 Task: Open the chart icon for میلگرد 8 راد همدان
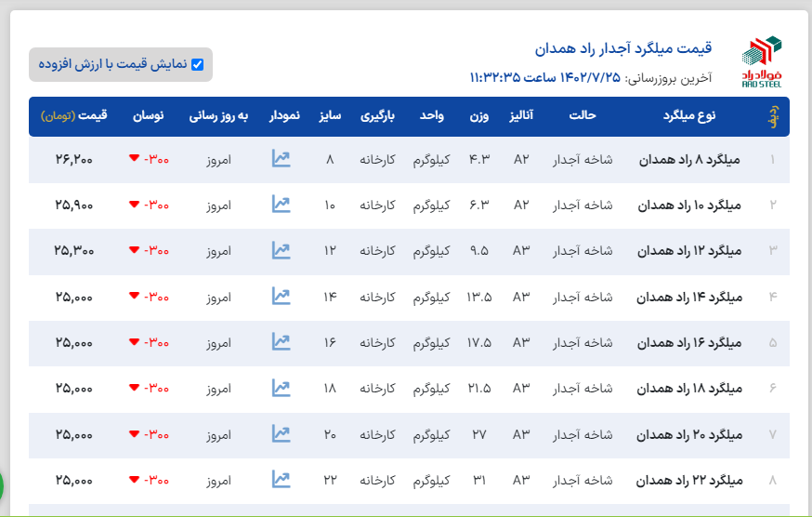[281, 159]
